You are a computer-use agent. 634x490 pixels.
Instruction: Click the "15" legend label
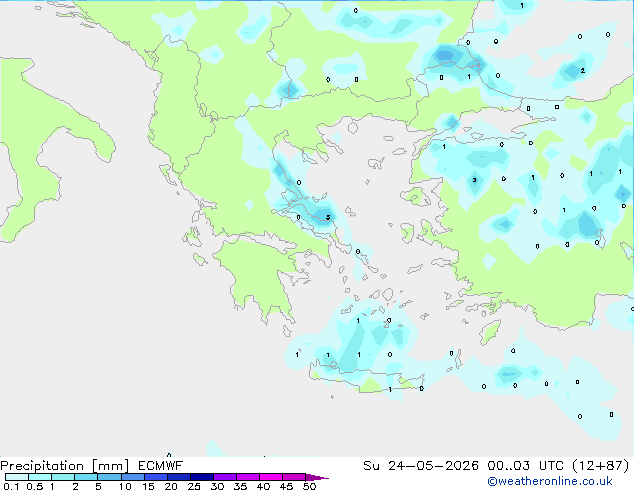coord(148,486)
